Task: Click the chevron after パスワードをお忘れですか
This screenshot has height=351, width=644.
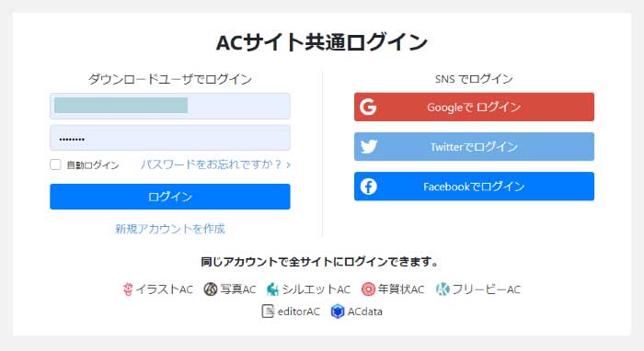Action: click(x=288, y=164)
